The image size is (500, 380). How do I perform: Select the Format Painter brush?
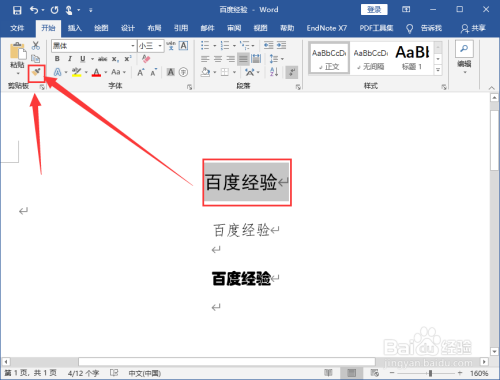coord(36,73)
